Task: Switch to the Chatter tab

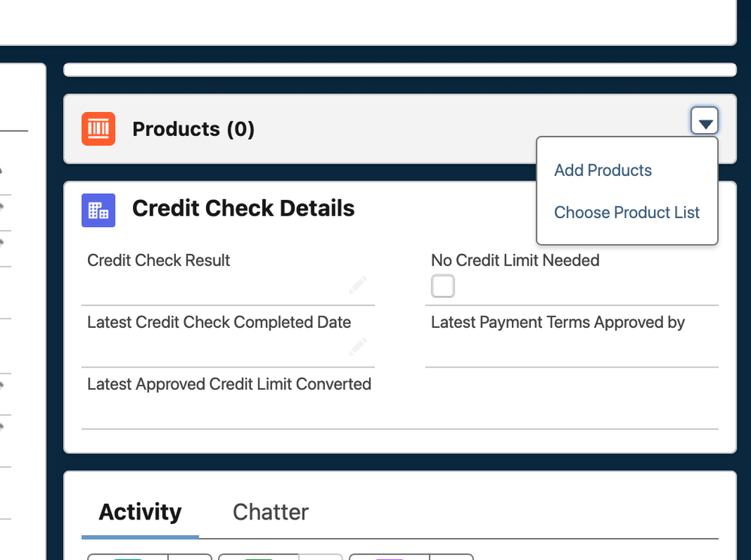Action: (x=271, y=512)
